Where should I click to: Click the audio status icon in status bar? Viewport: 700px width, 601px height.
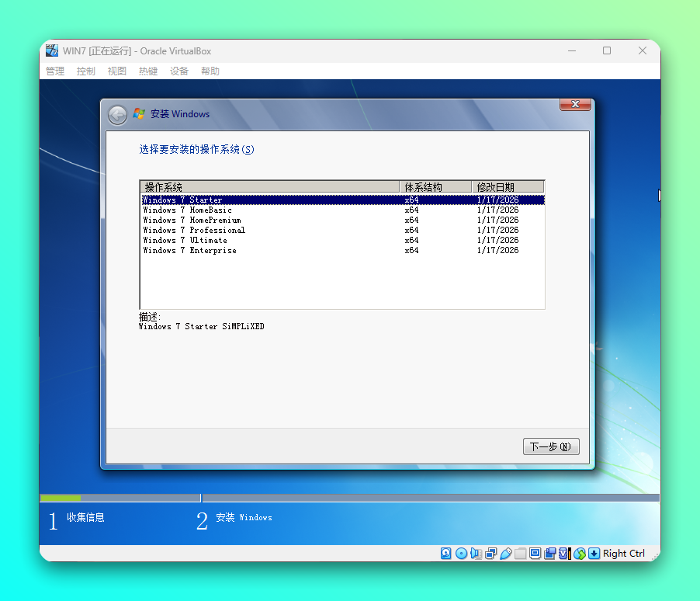point(476,553)
